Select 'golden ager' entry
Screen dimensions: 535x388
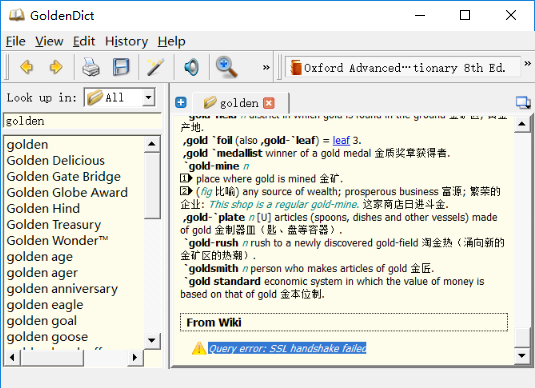point(74,273)
